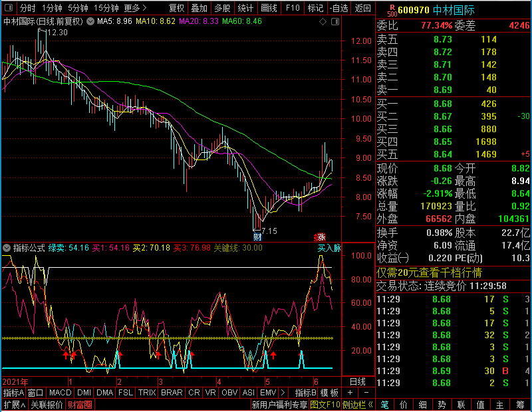Show the EMV indicator
The height and width of the screenshot is (412, 532).
point(268,393)
